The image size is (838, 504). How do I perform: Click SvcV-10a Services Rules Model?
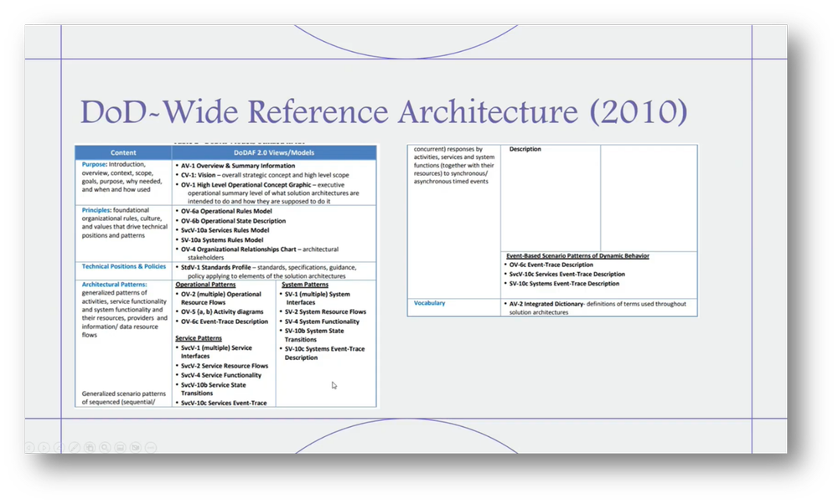click(x=225, y=230)
